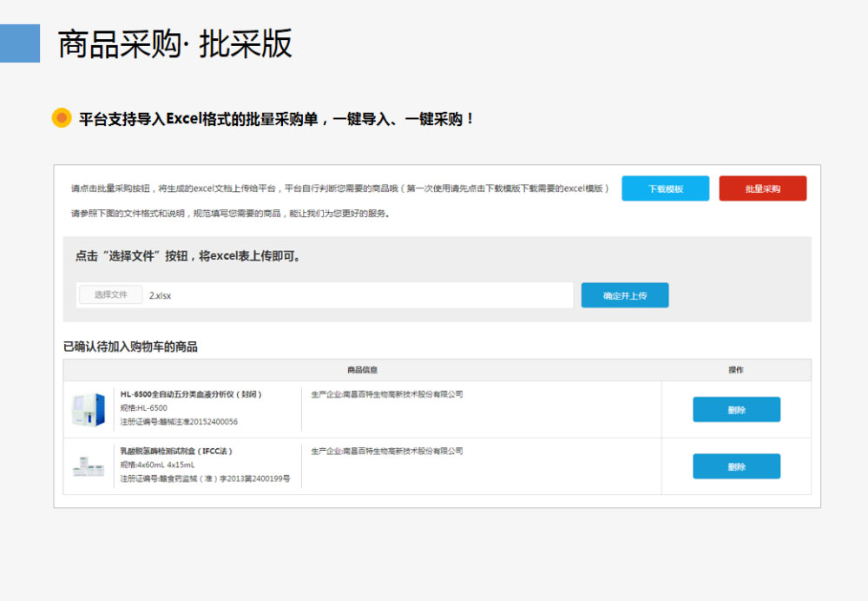Image resolution: width=868 pixels, height=601 pixels.
Task: Click the registration number ending 2400199号
Action: click(205, 479)
